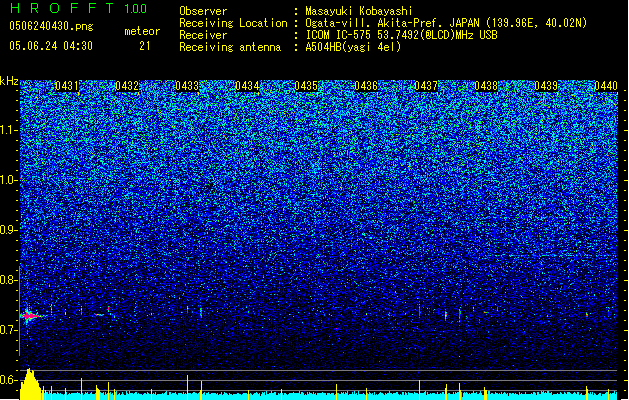The height and width of the screenshot is (400, 629).
Task: Click the 1.1 kHz axis label
Action: pos(9,130)
